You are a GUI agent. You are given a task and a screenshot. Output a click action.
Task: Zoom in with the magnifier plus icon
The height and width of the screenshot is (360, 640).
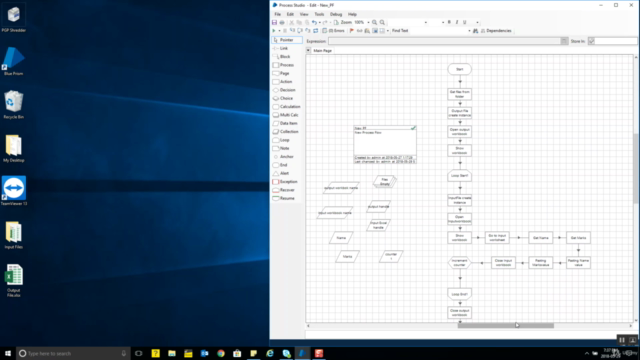pos(374,22)
